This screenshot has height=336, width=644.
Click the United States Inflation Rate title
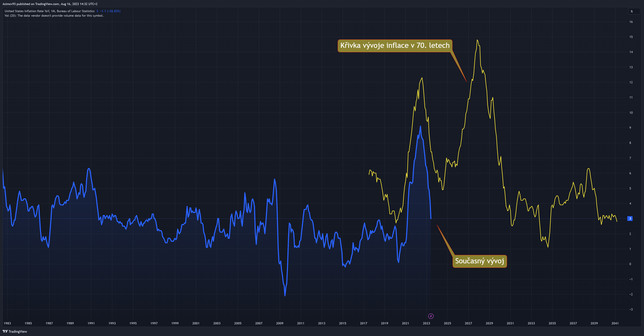[x=49, y=11]
